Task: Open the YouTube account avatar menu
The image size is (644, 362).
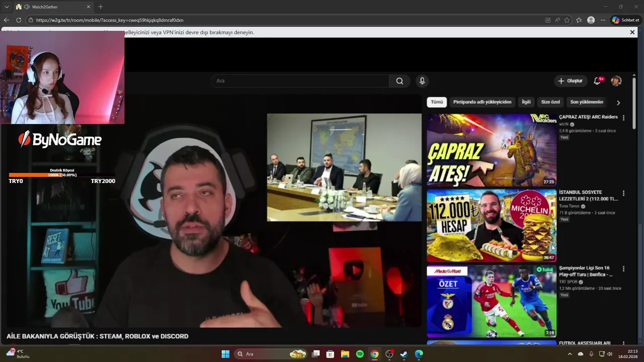Action: click(x=616, y=81)
